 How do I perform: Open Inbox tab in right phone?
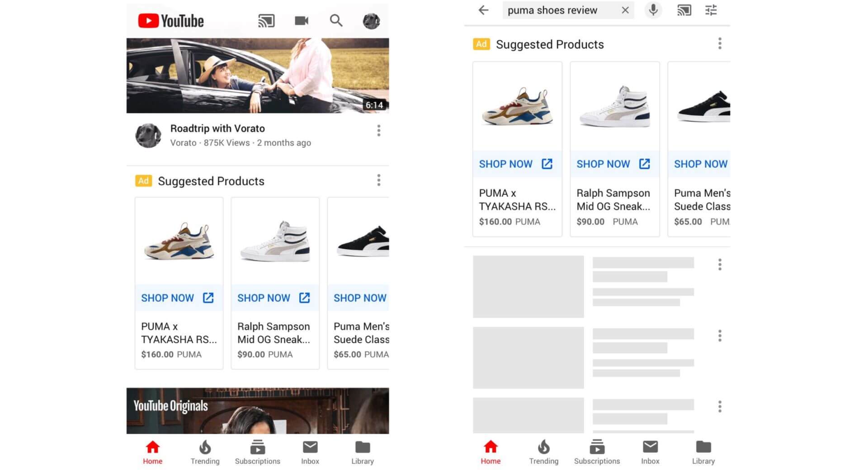click(x=650, y=452)
